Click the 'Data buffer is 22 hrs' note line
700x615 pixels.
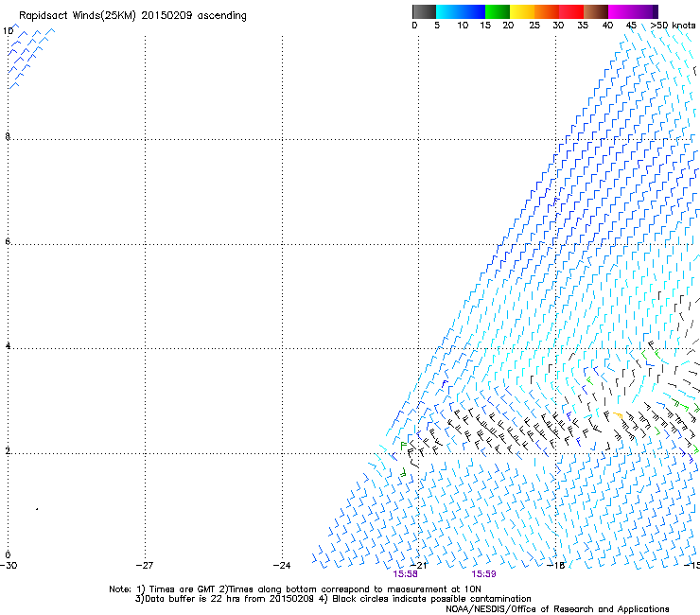333,599
